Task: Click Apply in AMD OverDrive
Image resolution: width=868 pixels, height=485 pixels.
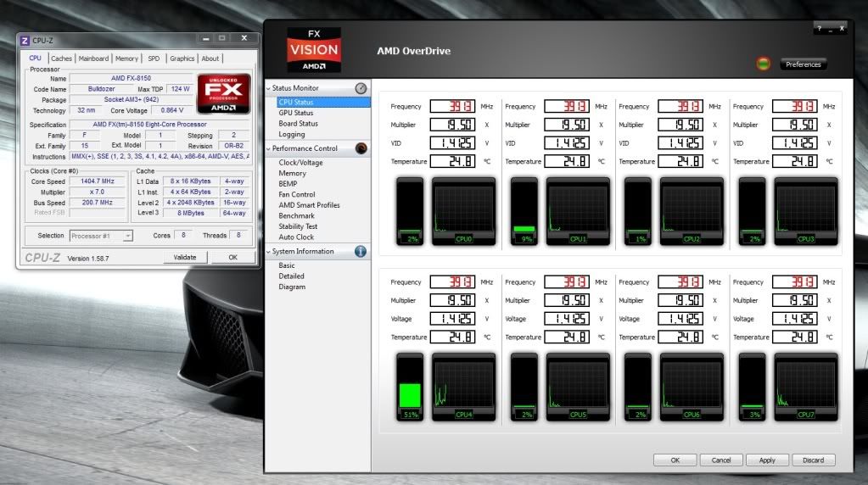Action: tap(767, 460)
